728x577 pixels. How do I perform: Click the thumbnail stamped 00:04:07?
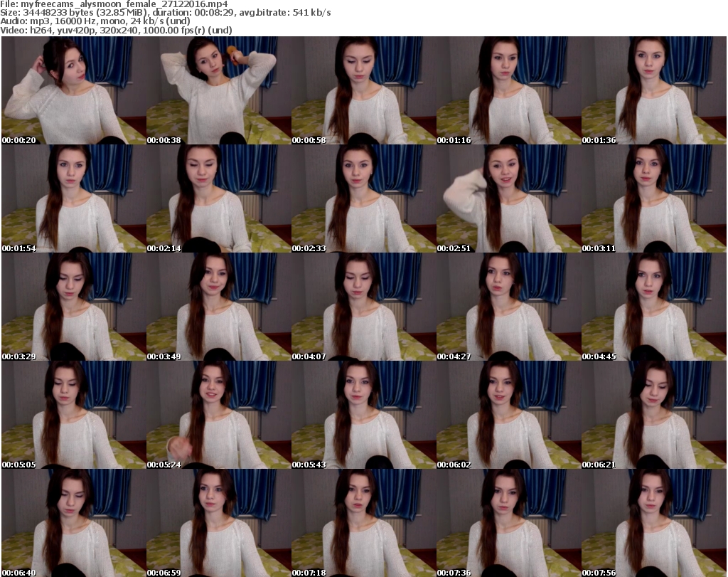(x=363, y=307)
